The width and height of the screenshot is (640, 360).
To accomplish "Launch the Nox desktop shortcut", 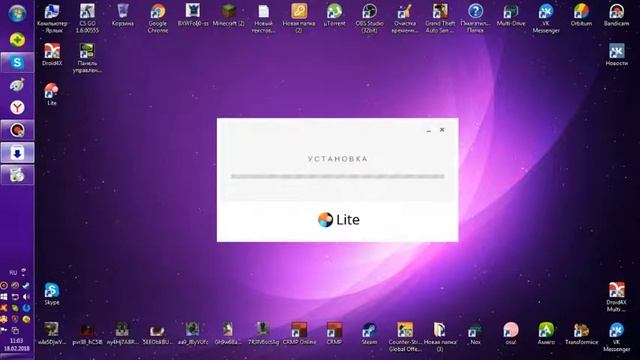I will click(x=475, y=333).
